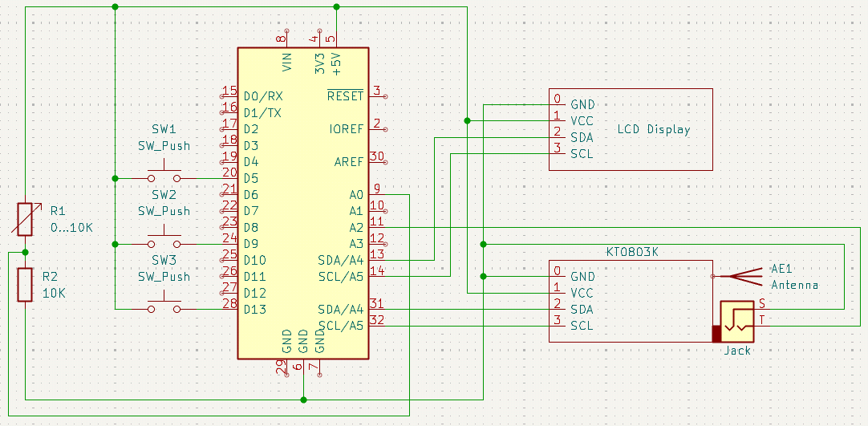Select the R1 variable resistor symbol

(25, 220)
